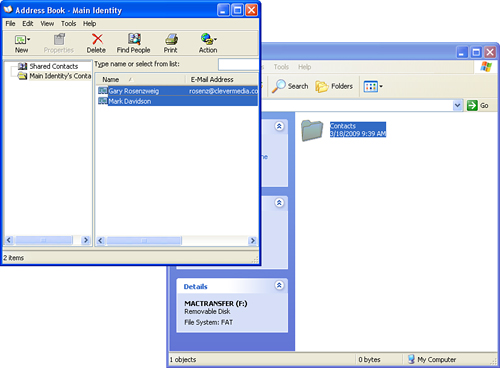Click folder pane scroll right arrow
Image resolution: width=500 pixels, height=368 pixels.
tap(86, 240)
